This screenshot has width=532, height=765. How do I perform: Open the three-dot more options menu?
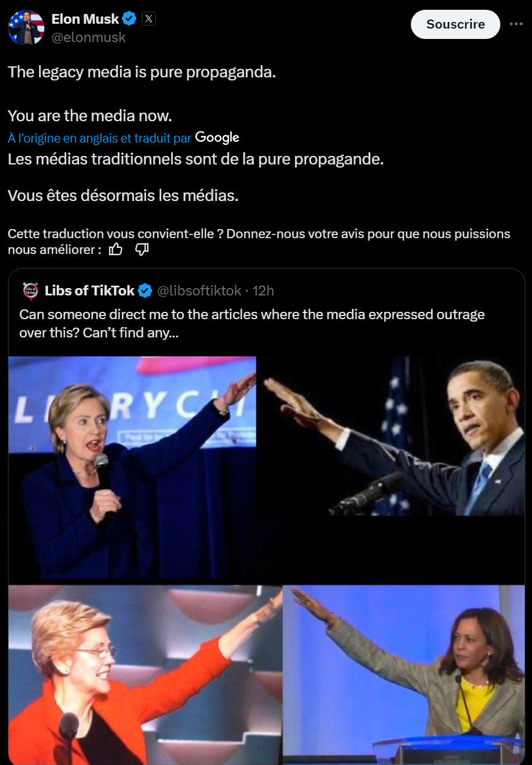click(x=516, y=24)
